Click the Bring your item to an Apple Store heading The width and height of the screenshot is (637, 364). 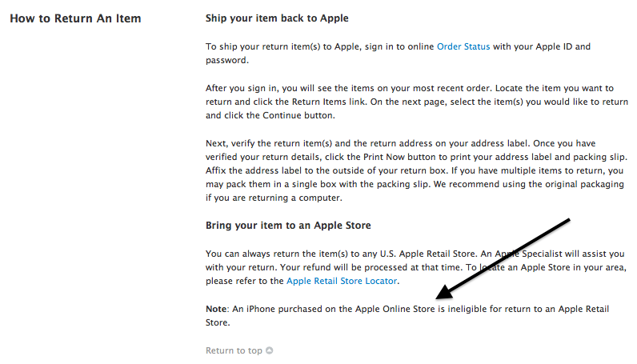tap(288, 226)
